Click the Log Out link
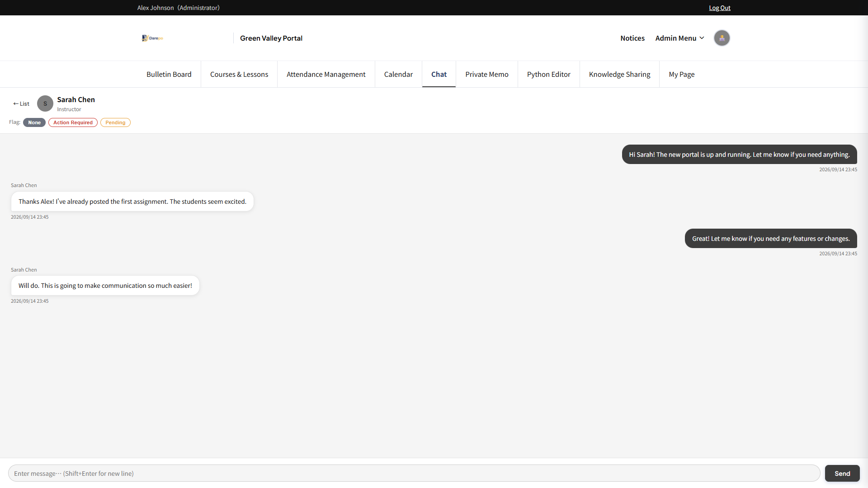 click(x=719, y=8)
